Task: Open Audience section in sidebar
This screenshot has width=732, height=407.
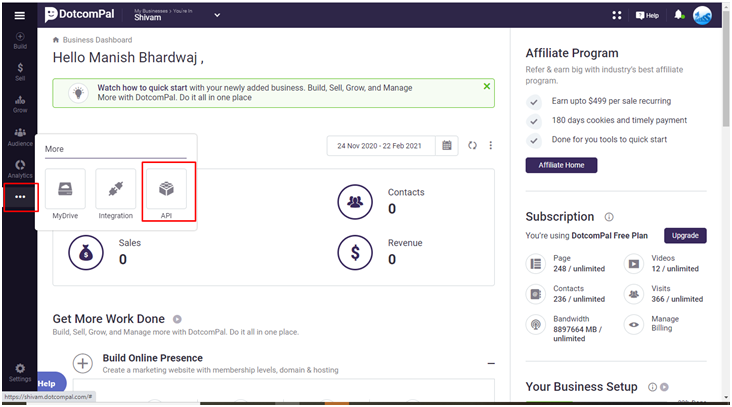Action: coord(20,137)
